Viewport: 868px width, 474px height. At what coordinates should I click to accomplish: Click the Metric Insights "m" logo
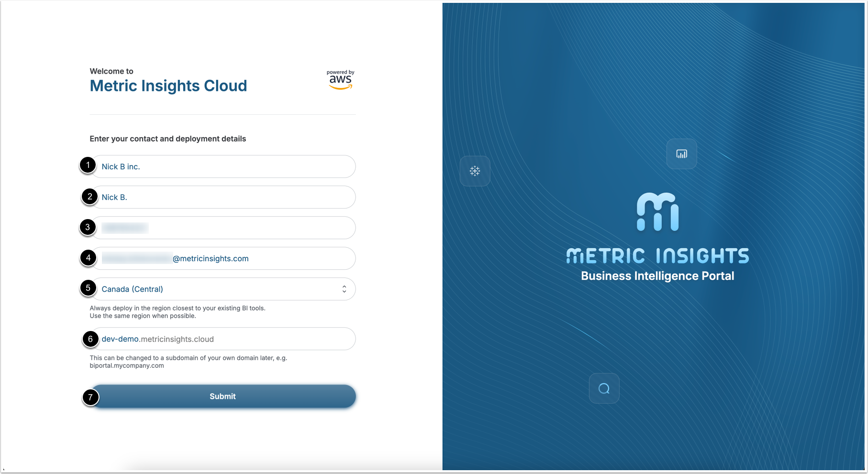657,212
